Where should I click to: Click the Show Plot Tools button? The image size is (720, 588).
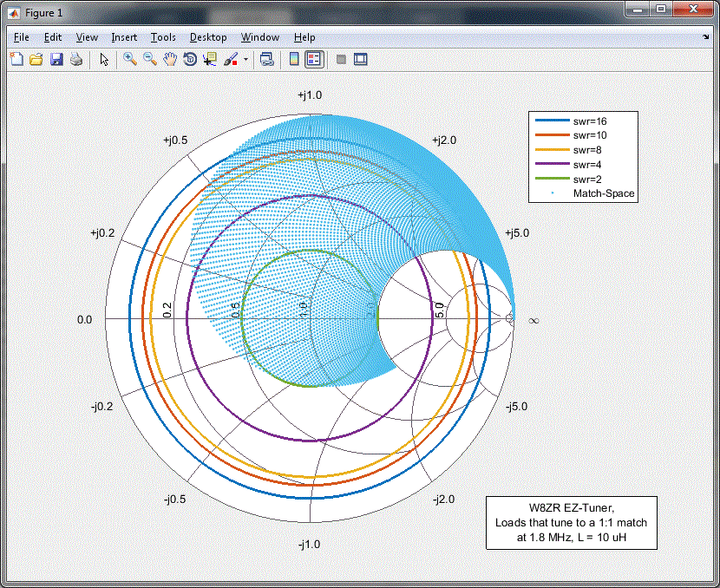coord(361,59)
